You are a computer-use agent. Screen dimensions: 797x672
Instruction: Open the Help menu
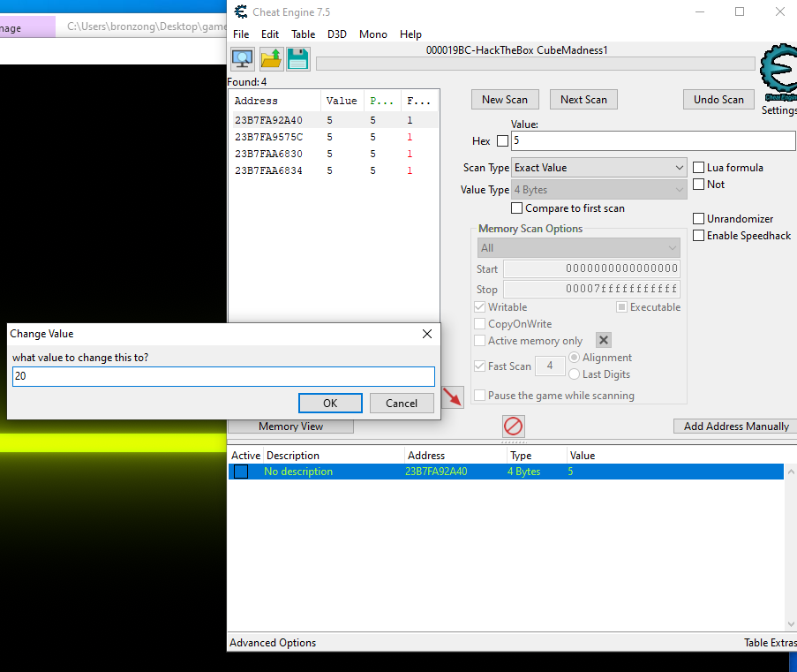coord(410,34)
